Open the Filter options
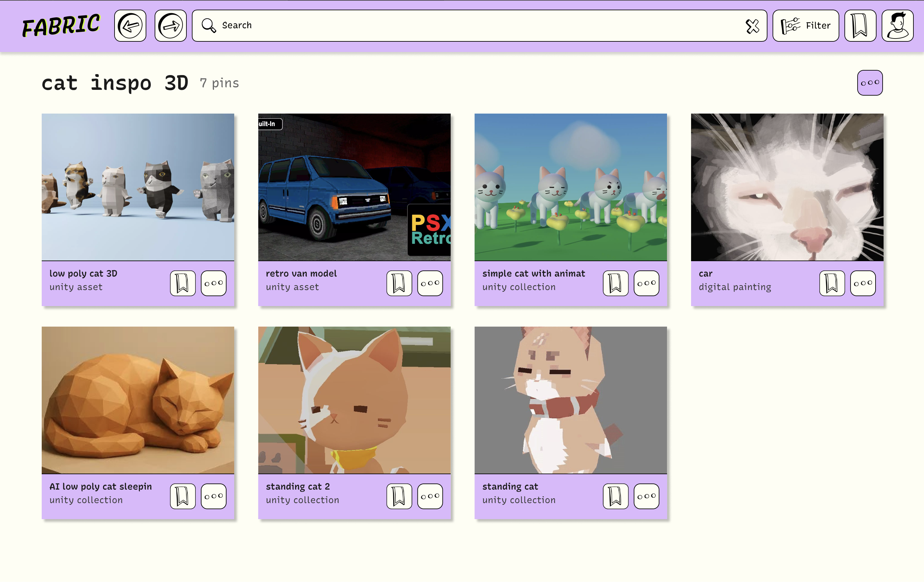924x582 pixels. point(805,26)
